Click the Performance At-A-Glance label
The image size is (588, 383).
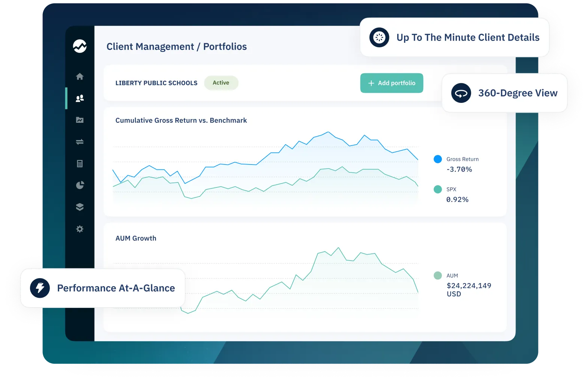pos(116,288)
